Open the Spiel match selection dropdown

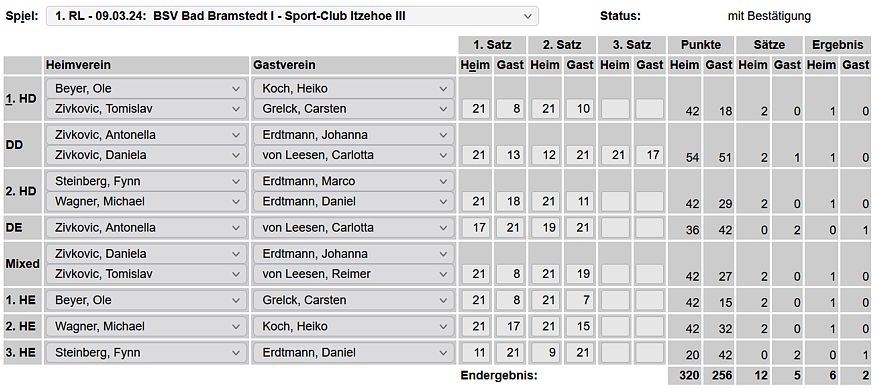point(292,16)
